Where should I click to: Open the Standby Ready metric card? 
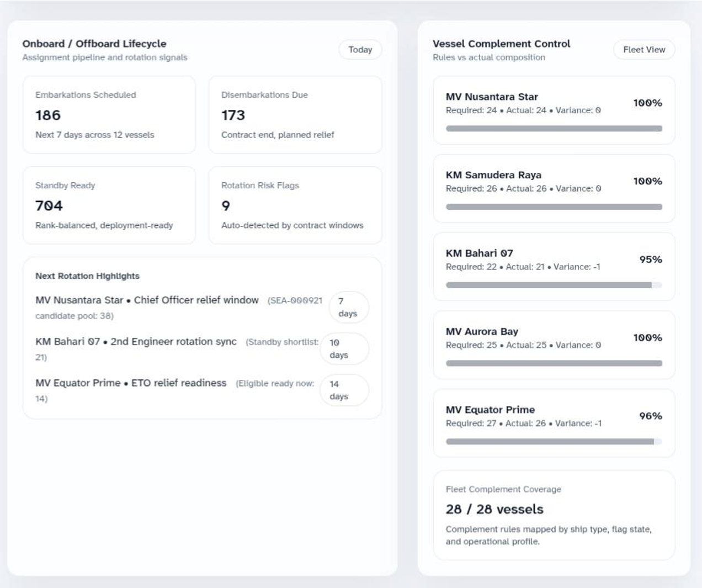109,205
